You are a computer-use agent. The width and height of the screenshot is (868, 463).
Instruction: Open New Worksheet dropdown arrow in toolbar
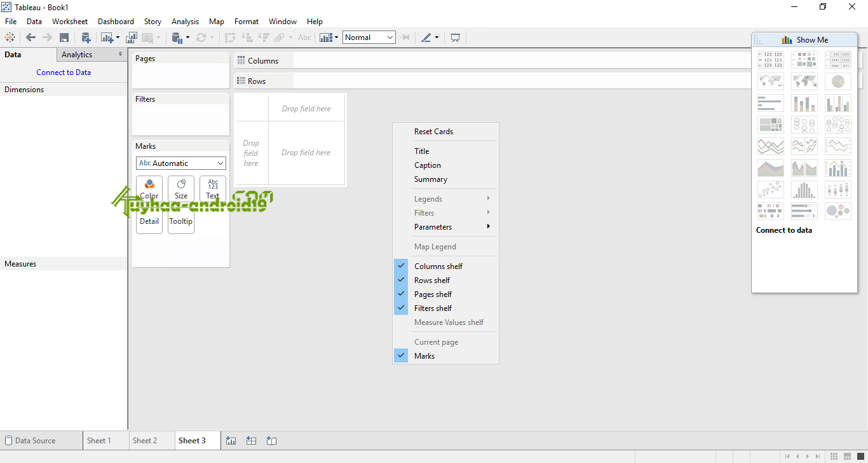pos(118,38)
